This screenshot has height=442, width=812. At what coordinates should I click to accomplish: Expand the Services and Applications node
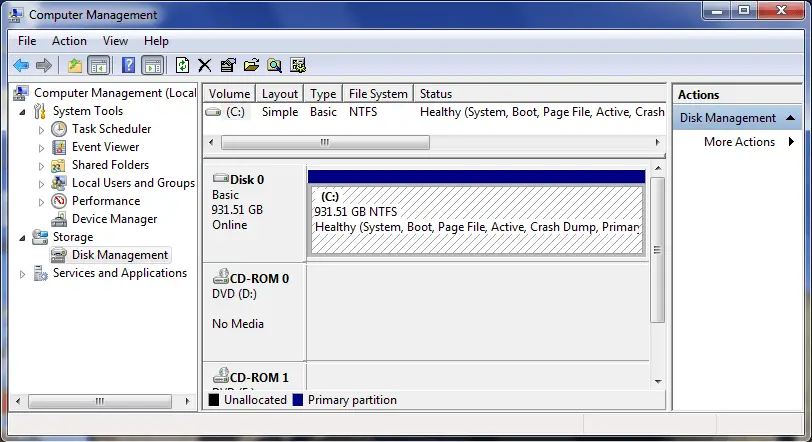click(x=23, y=273)
